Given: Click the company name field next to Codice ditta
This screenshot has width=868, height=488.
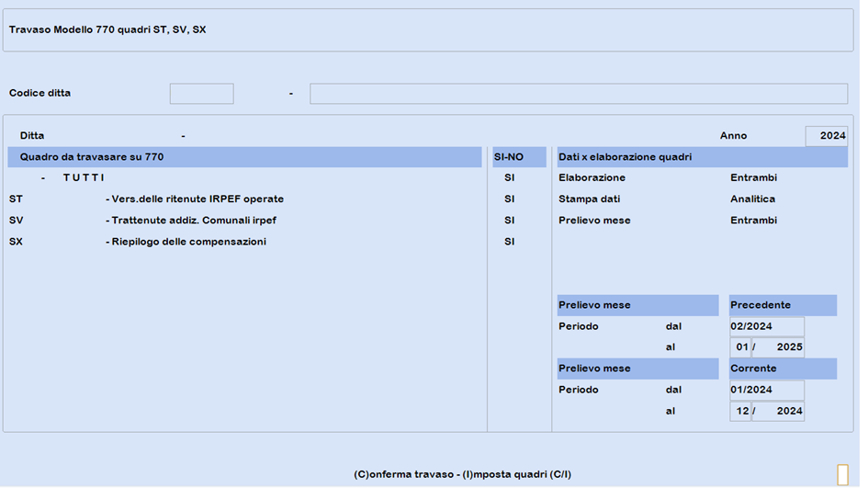Looking at the screenshot, I should point(579,94).
